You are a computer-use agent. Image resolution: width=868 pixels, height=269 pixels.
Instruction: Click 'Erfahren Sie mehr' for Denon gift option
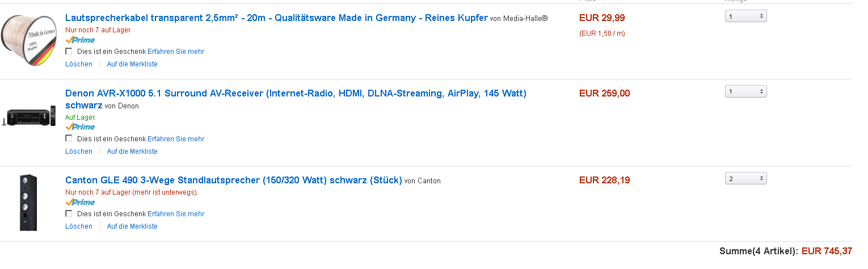(176, 139)
